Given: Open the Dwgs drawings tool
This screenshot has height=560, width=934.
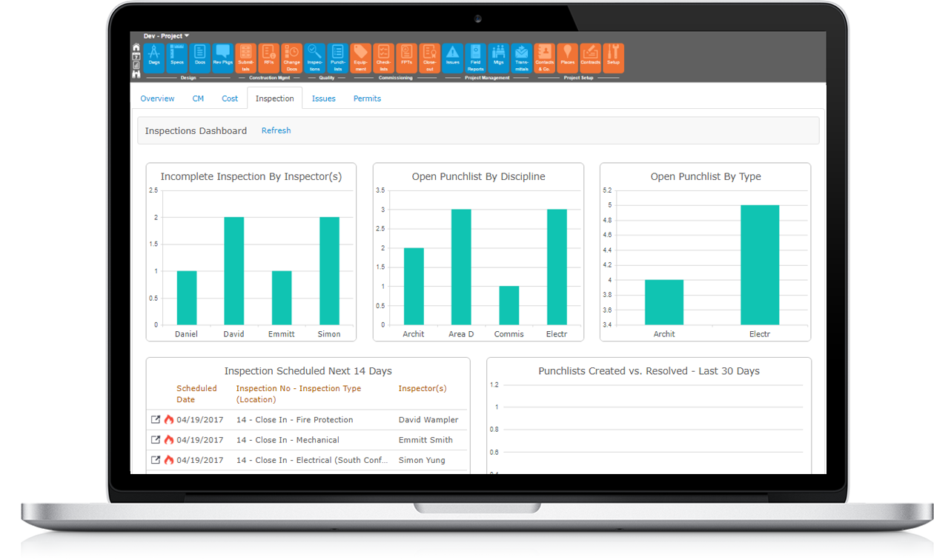Looking at the screenshot, I should pyautogui.click(x=154, y=57).
